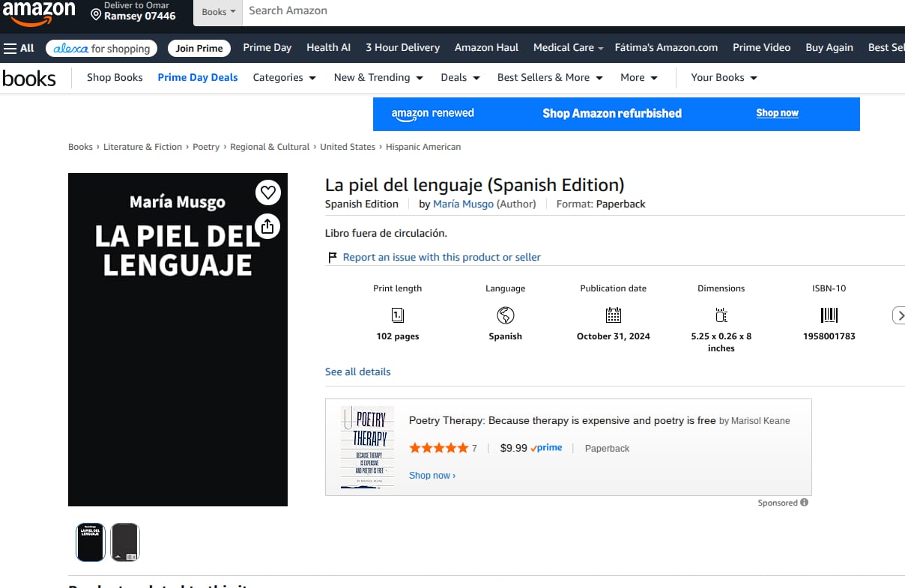905x588 pixels.
Task: Click the ISBN-10 barcode icon
Action: (829, 315)
